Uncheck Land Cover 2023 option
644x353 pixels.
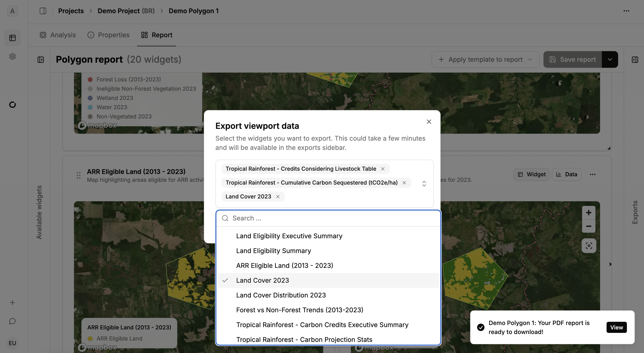(262, 280)
